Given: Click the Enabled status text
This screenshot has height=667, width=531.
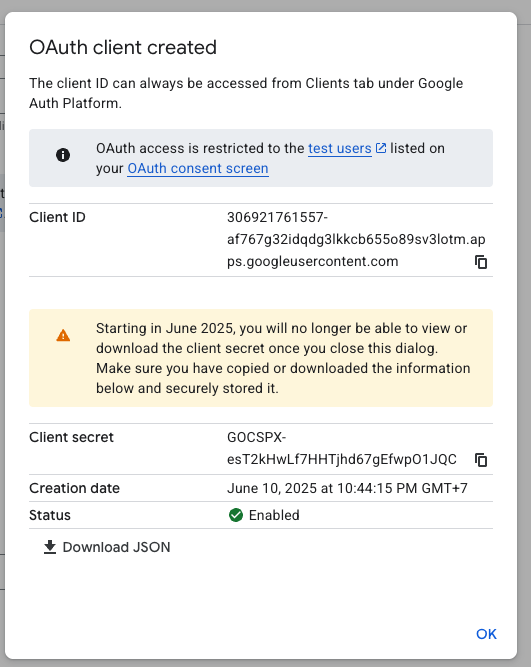Looking at the screenshot, I should 274,515.
